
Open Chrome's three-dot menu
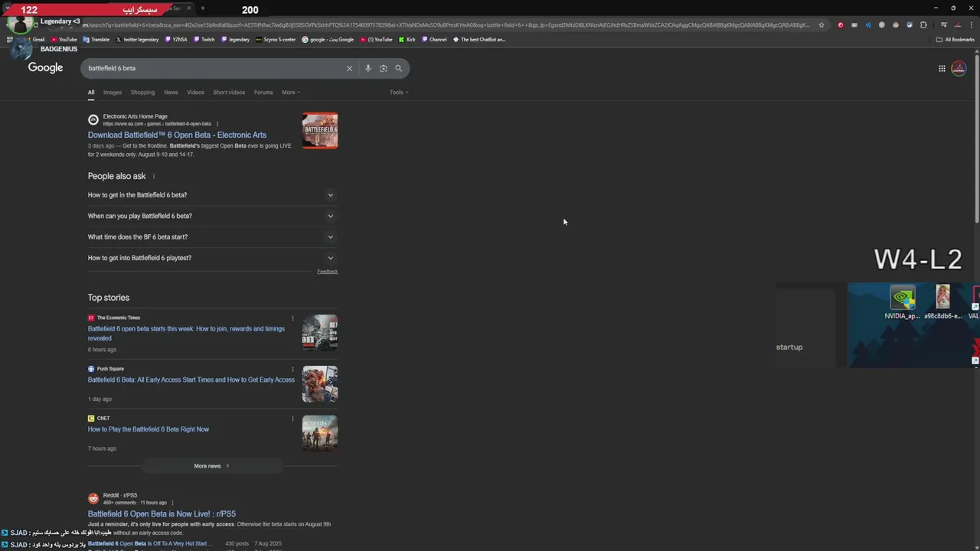click(x=971, y=24)
